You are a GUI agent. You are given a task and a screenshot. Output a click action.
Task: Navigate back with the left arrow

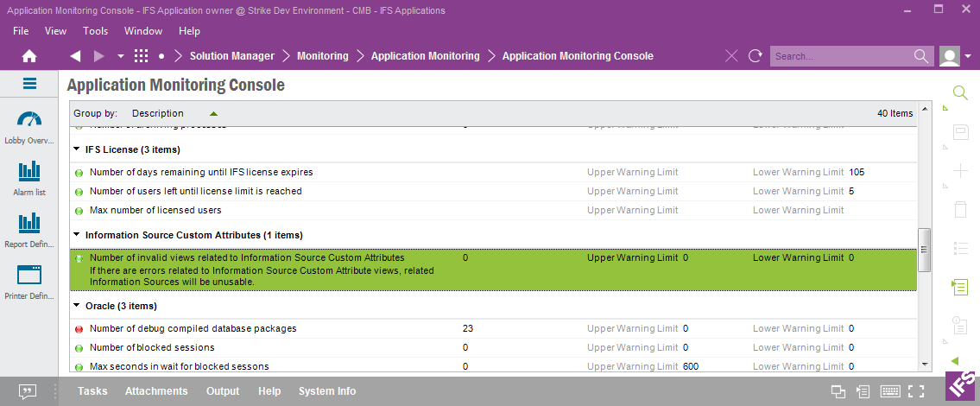[76, 56]
